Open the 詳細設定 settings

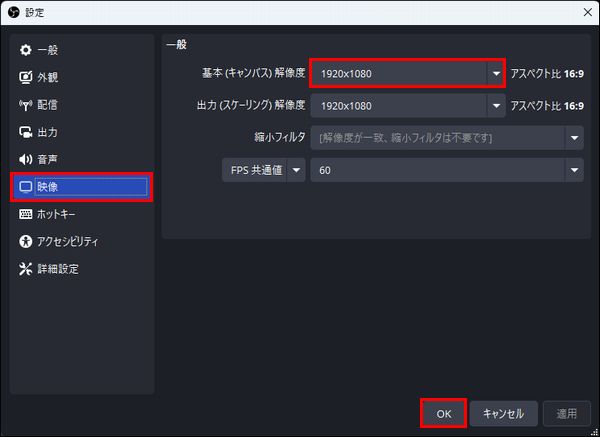(x=82, y=269)
